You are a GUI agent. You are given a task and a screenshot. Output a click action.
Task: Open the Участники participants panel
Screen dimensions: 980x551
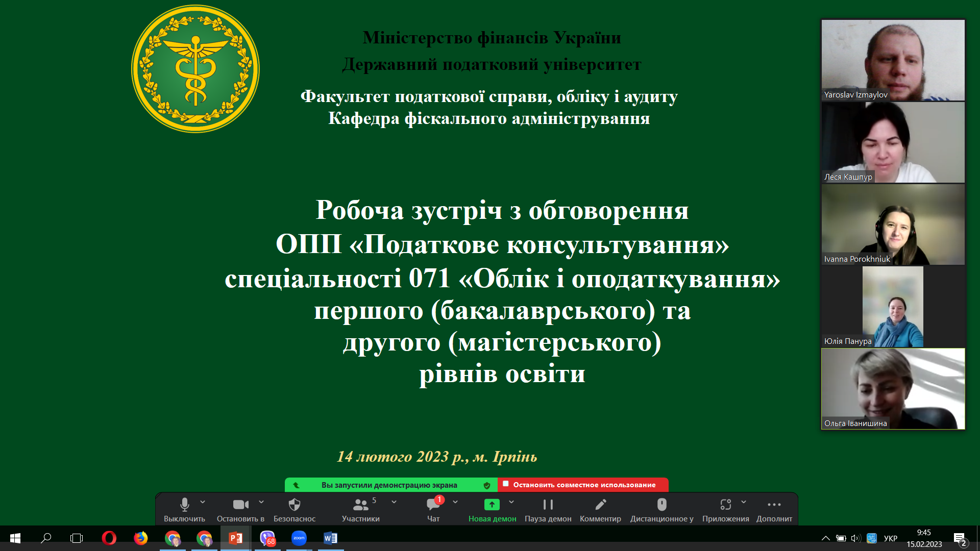coord(361,510)
